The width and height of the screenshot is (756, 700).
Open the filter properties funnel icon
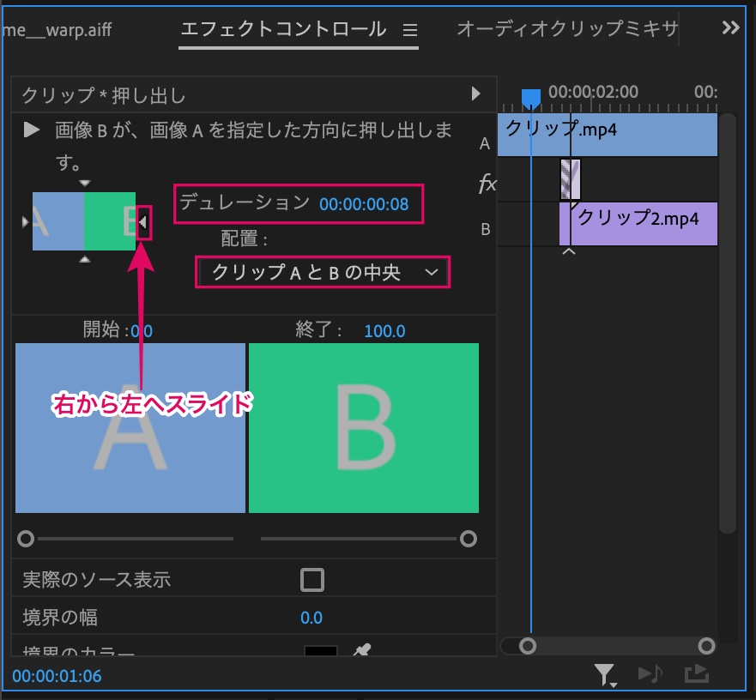tap(605, 674)
